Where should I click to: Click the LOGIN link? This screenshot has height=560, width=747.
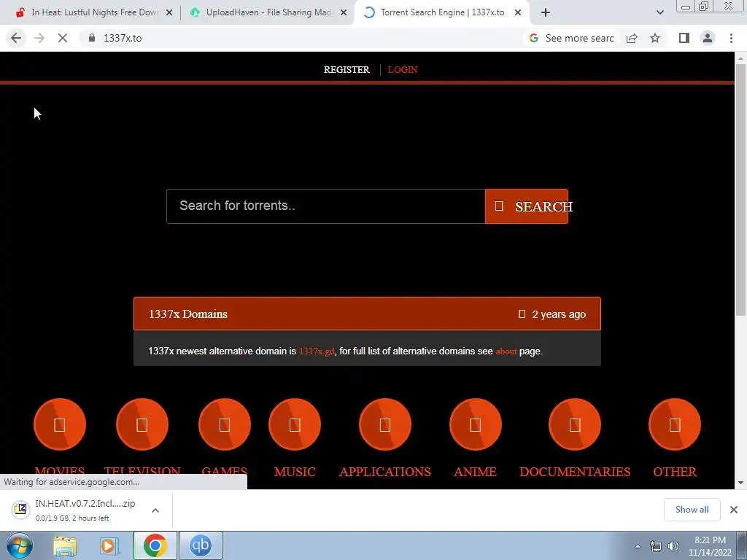[403, 69]
